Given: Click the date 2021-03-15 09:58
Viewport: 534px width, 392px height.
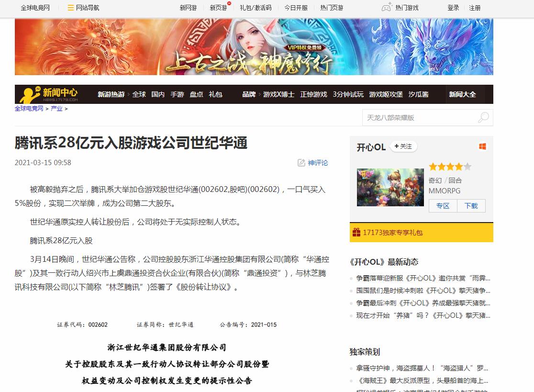Looking at the screenshot, I should (43, 163).
